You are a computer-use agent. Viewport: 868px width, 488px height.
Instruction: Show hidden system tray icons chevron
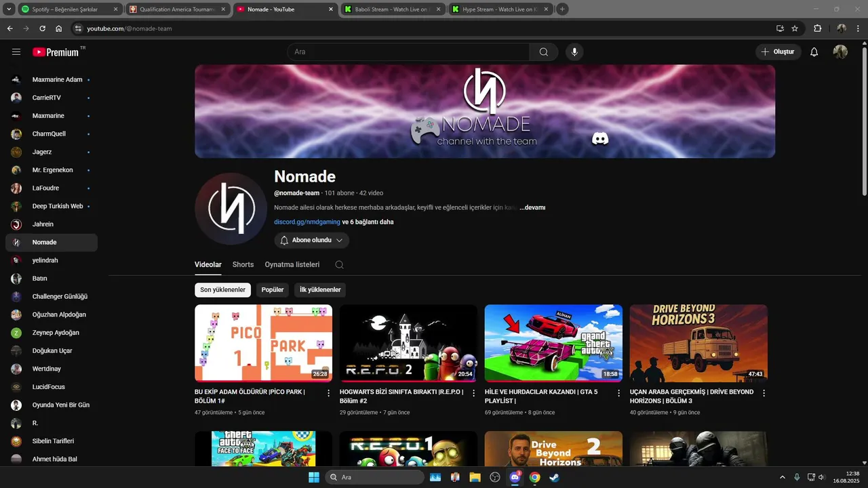[x=782, y=477]
